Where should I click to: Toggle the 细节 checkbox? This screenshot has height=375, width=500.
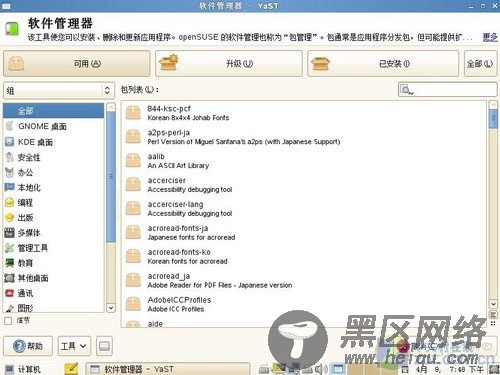coord(8,321)
